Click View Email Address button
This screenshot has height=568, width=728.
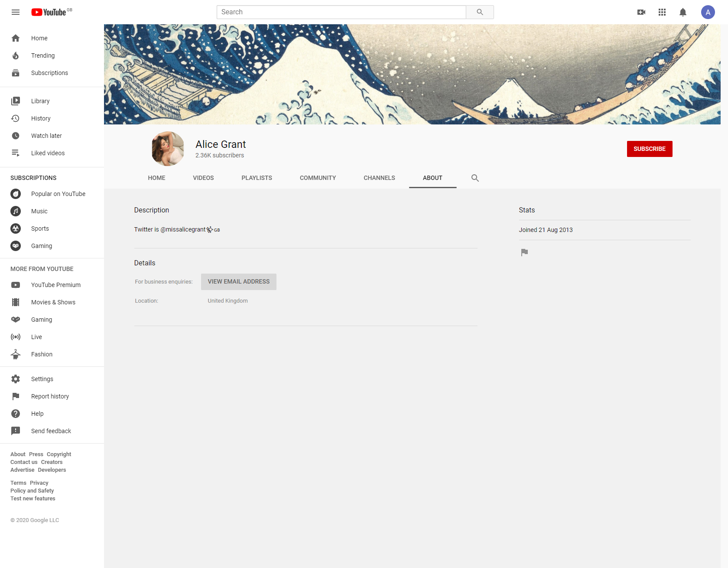tap(238, 281)
